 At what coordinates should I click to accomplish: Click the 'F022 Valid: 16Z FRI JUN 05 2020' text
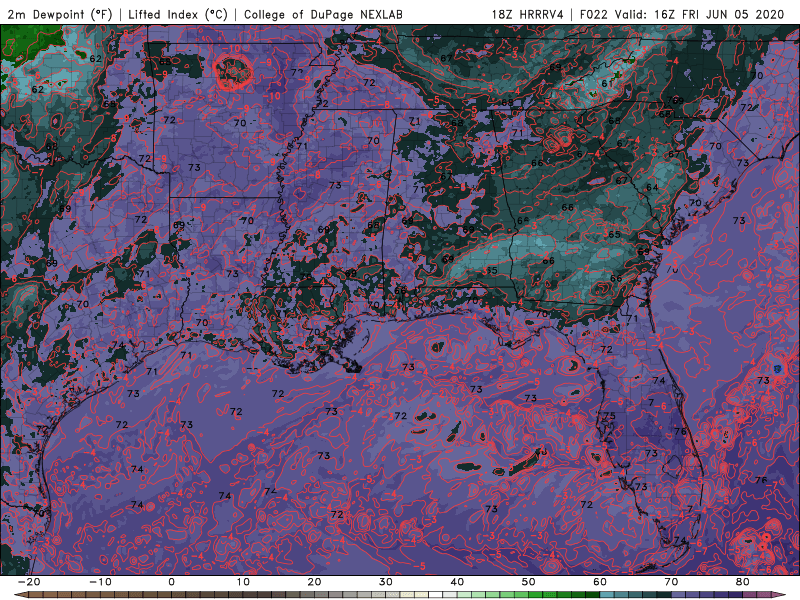[682, 14]
